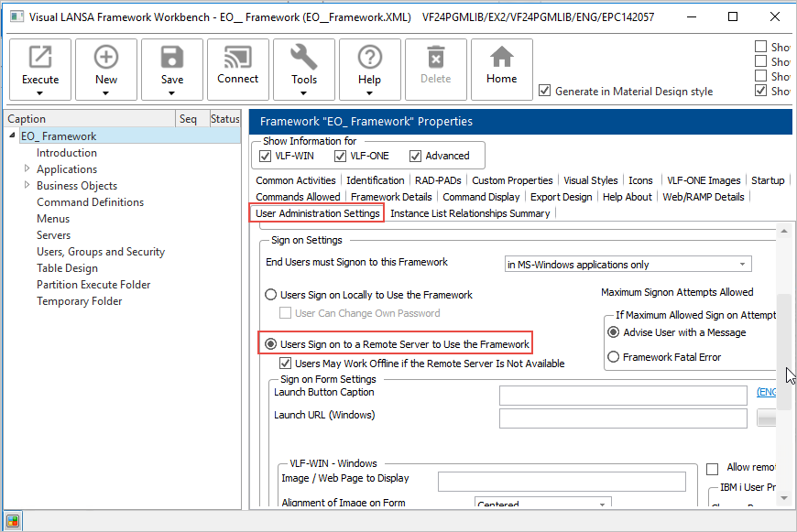Click Launch Button Caption input field
Screen dimensions: 797x532
click(x=623, y=396)
